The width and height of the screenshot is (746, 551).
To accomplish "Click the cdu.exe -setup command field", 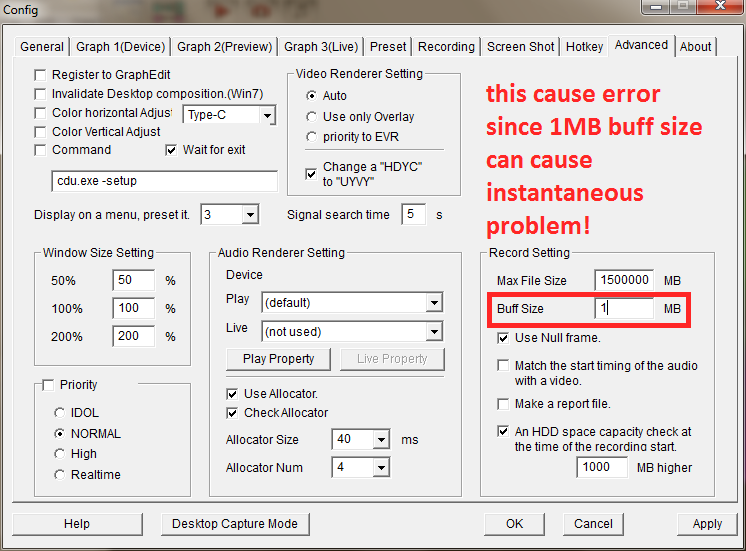I will [x=165, y=181].
